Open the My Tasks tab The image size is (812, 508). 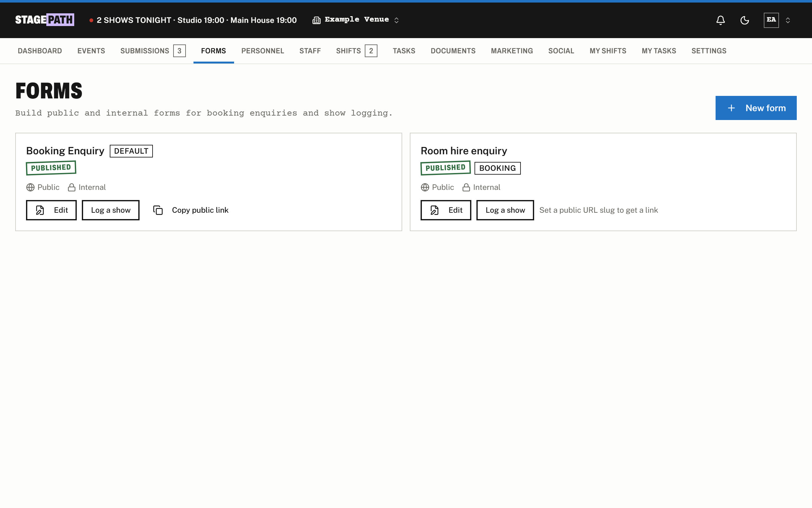tap(659, 51)
